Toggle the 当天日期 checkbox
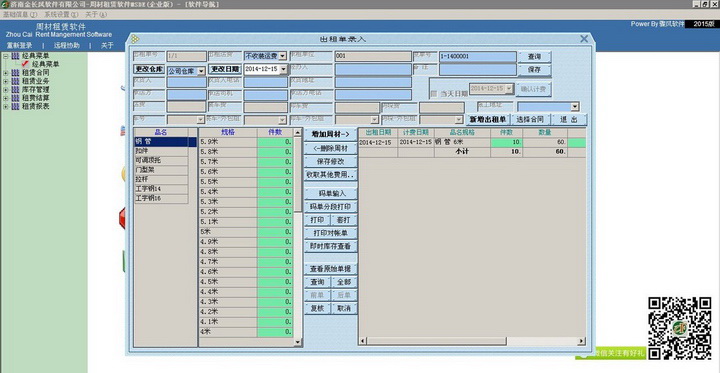The width and height of the screenshot is (720, 373). pyautogui.click(x=433, y=94)
